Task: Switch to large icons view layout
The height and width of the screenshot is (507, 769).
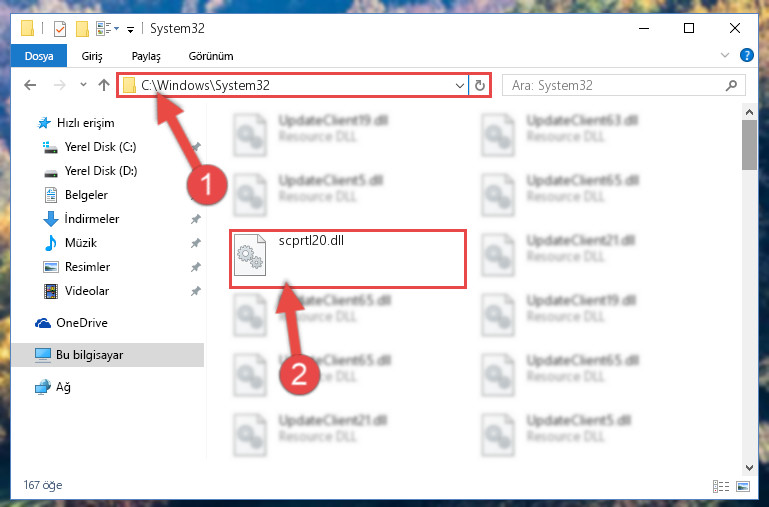Action: [743, 486]
